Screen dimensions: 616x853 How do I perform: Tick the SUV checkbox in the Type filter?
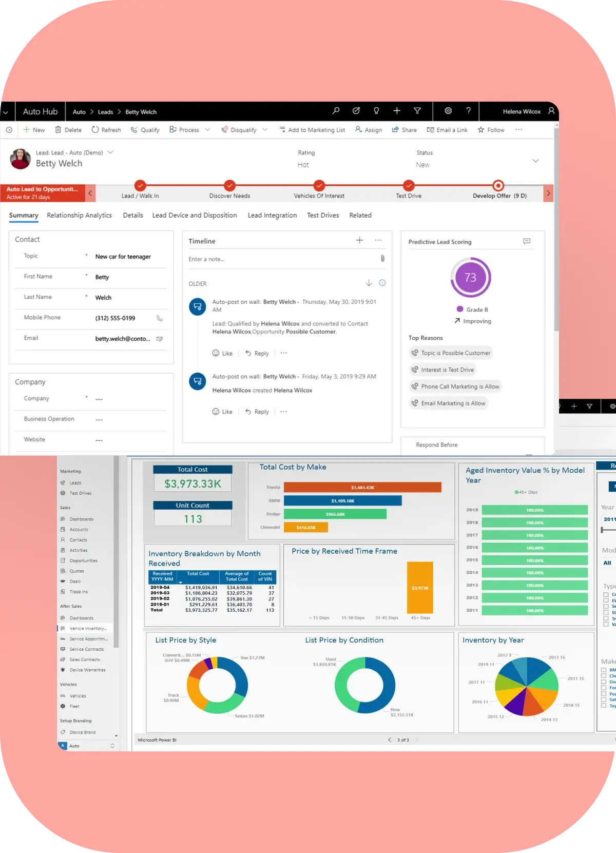pos(606,613)
